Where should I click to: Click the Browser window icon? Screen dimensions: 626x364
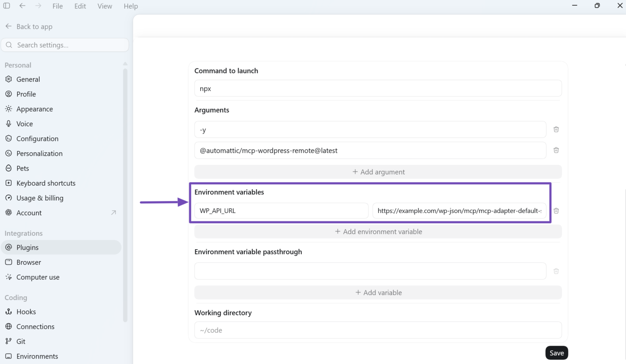(x=8, y=262)
